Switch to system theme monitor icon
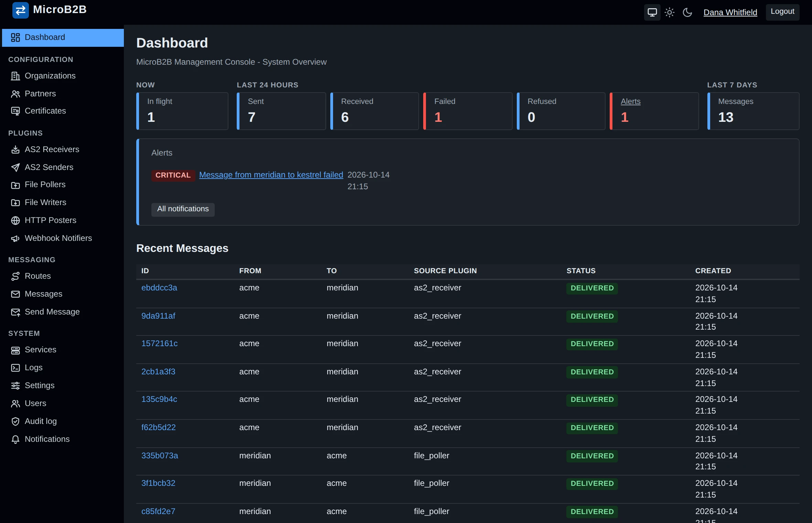 pyautogui.click(x=652, y=13)
